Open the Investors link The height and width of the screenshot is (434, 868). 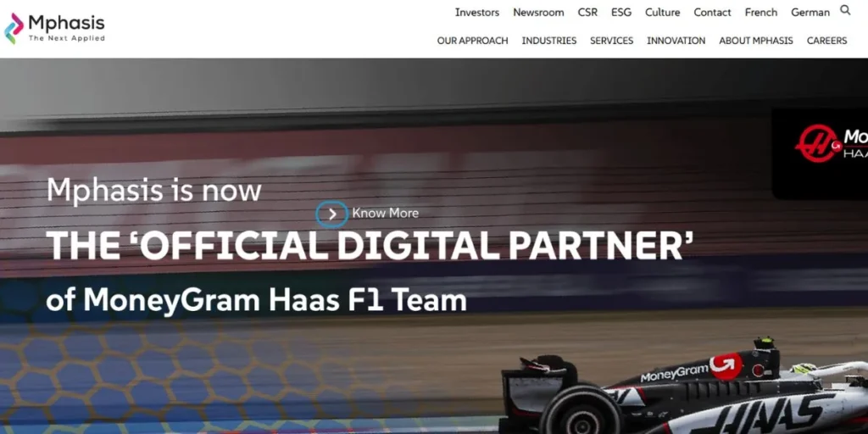tap(476, 12)
